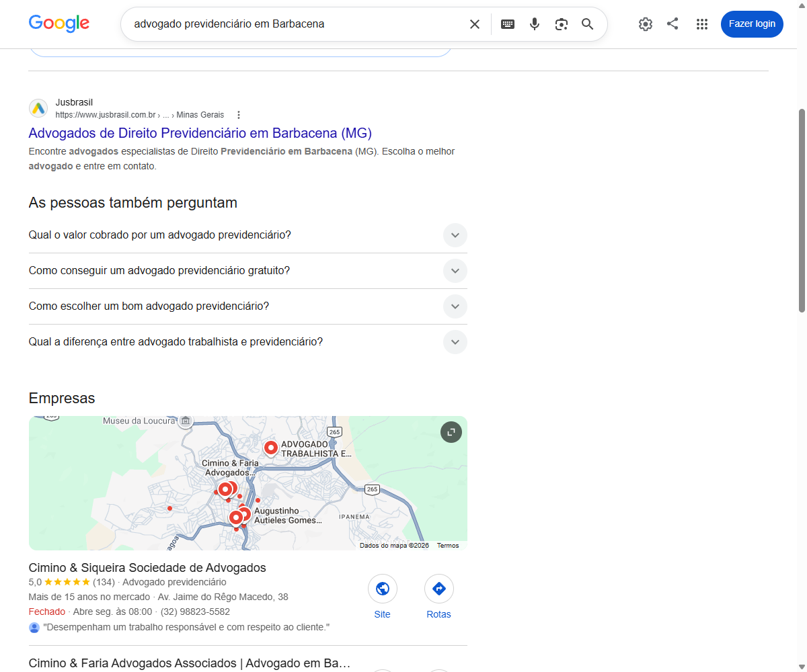The height and width of the screenshot is (672, 807).
Task: Click the share icon in the header
Action: click(672, 24)
